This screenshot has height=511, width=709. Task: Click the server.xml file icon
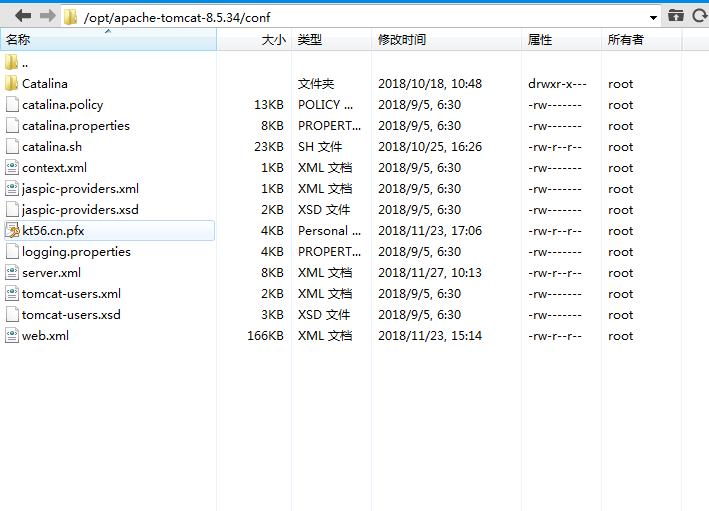pyautogui.click(x=12, y=273)
